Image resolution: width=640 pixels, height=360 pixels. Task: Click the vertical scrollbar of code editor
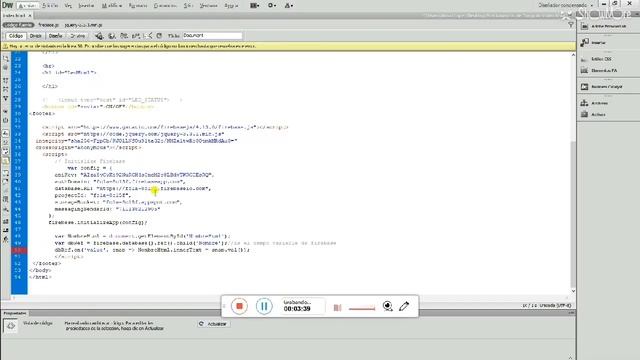point(573,214)
